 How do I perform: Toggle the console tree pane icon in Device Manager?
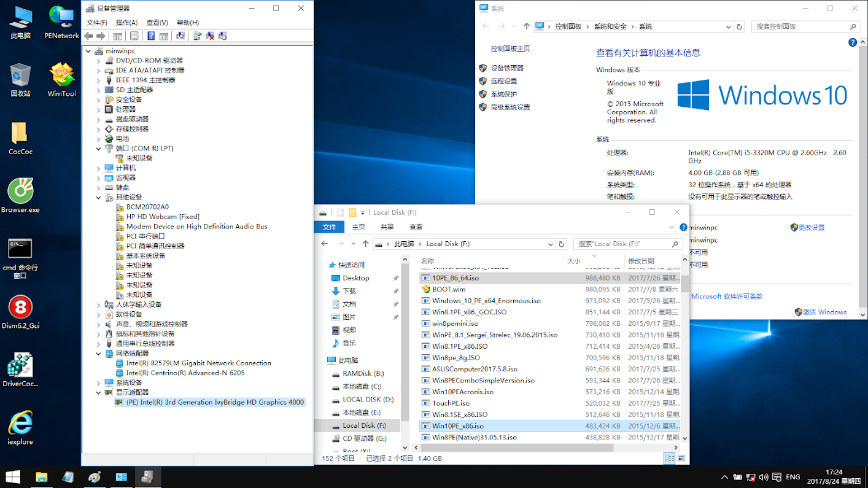(x=118, y=36)
